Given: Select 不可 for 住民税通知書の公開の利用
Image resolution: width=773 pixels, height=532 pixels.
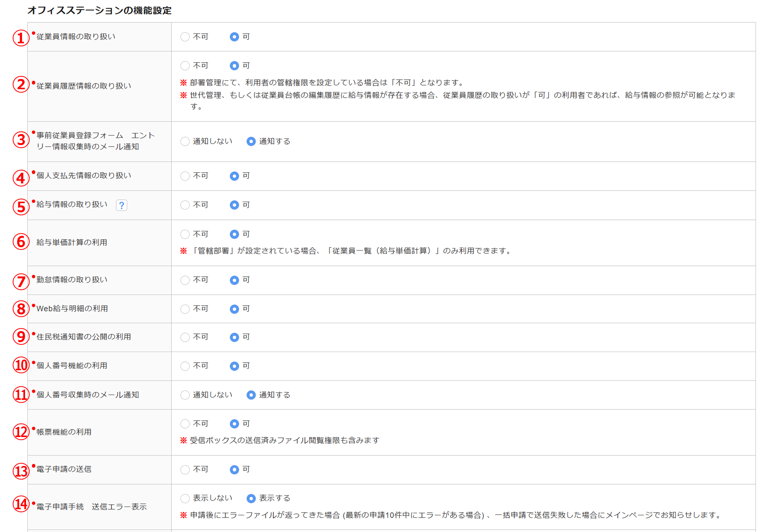Looking at the screenshot, I should 185,337.
